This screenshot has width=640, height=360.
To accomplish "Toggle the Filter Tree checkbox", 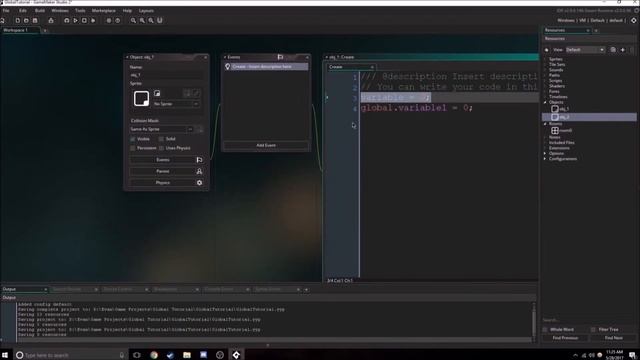I will (x=593, y=330).
